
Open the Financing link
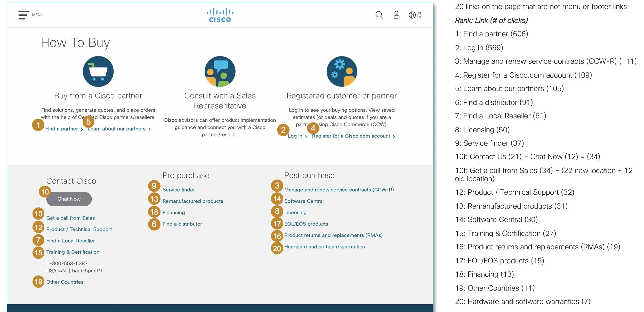(x=174, y=212)
